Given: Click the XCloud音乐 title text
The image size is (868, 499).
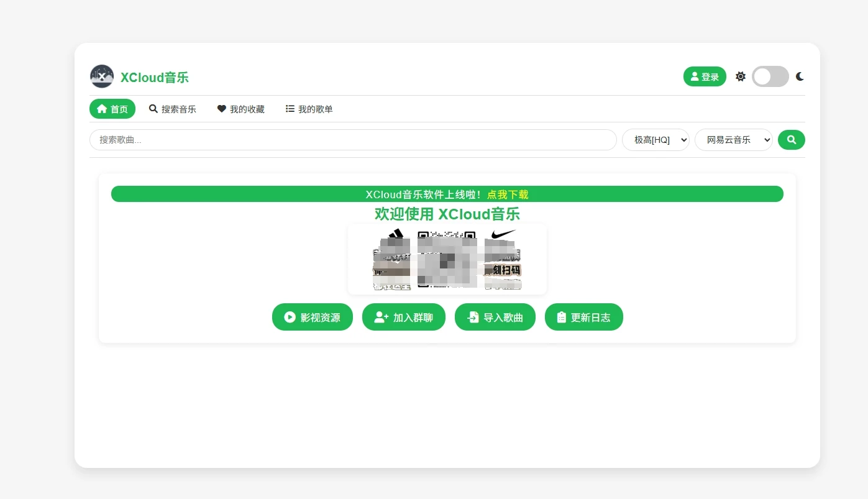Looking at the screenshot, I should coord(155,78).
